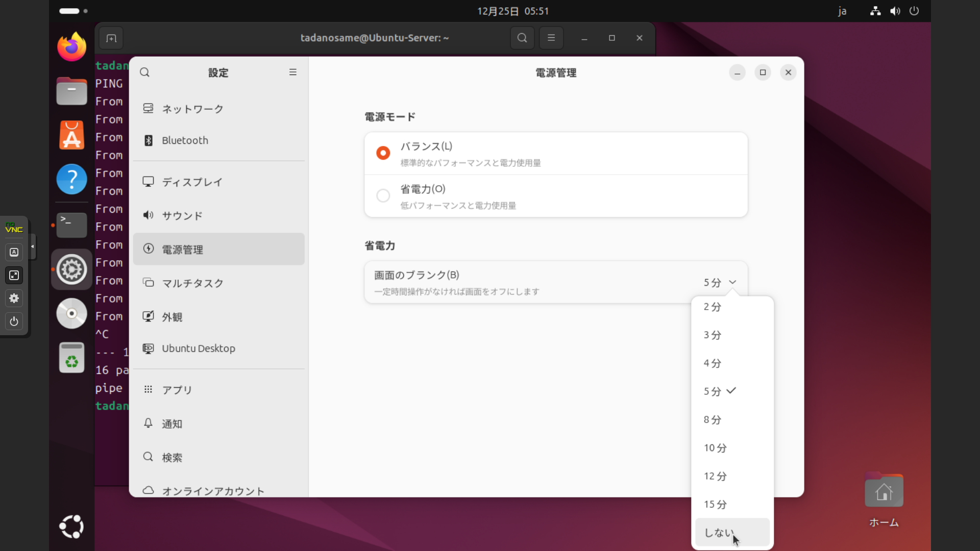This screenshot has height=551, width=980.
Task: Select the 省電力 power mode radio button
Action: point(383,196)
